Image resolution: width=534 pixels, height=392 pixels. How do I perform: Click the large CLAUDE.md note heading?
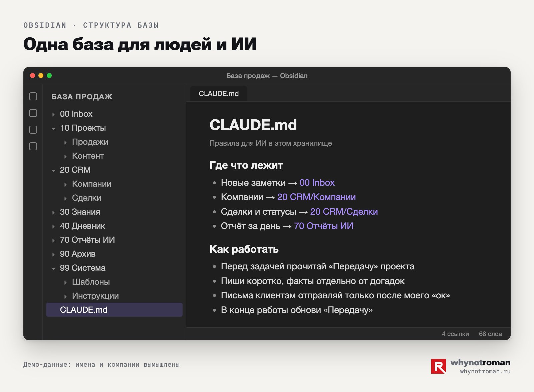(253, 125)
